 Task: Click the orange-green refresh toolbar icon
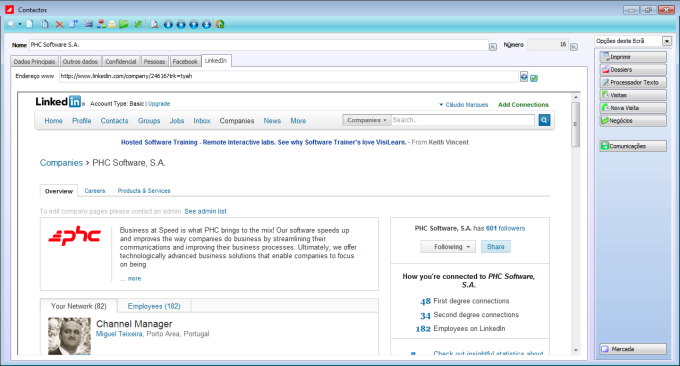click(x=220, y=25)
